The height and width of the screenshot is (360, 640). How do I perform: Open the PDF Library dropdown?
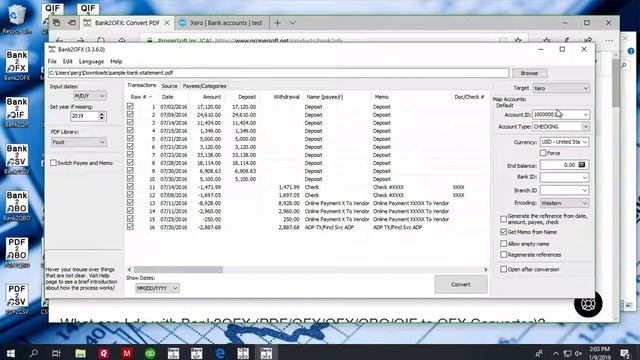point(79,142)
